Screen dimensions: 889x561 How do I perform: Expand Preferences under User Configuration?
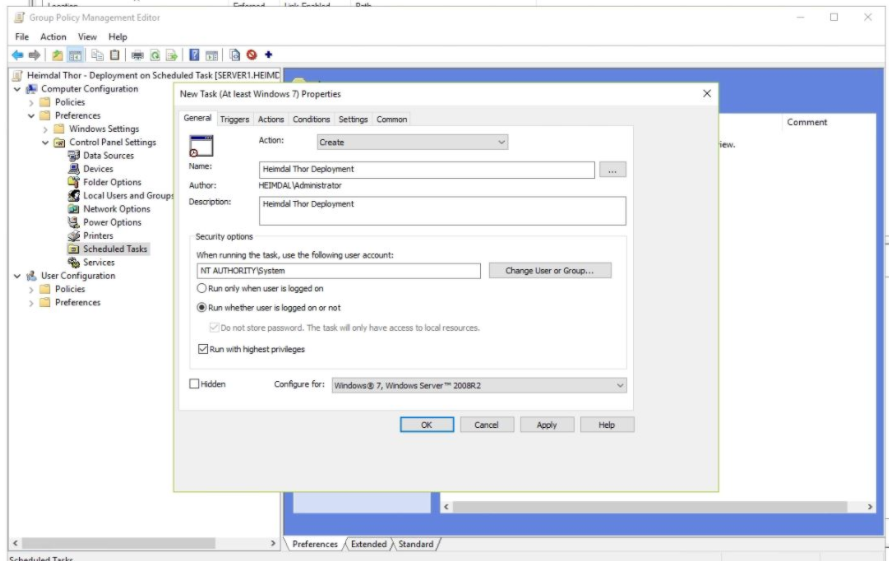31,303
